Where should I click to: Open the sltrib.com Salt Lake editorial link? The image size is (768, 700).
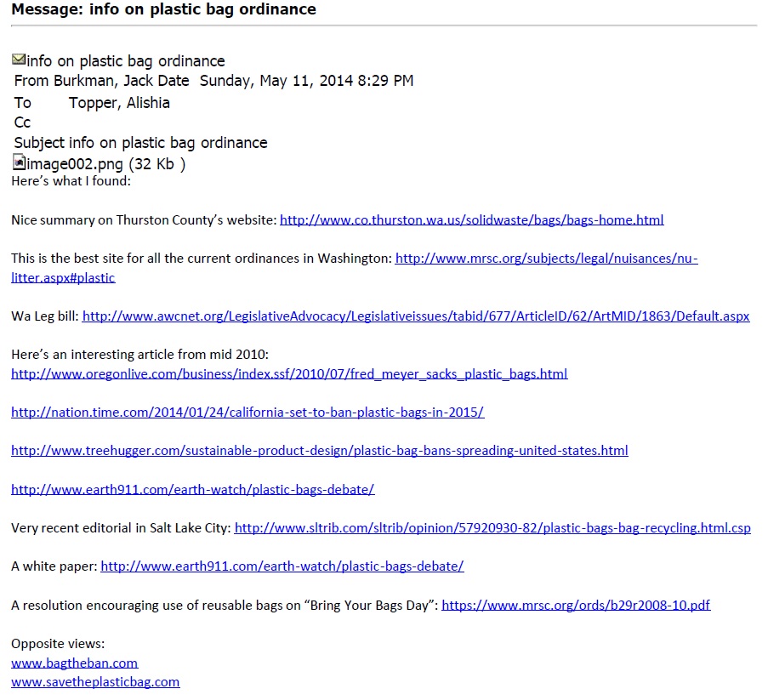(492, 527)
